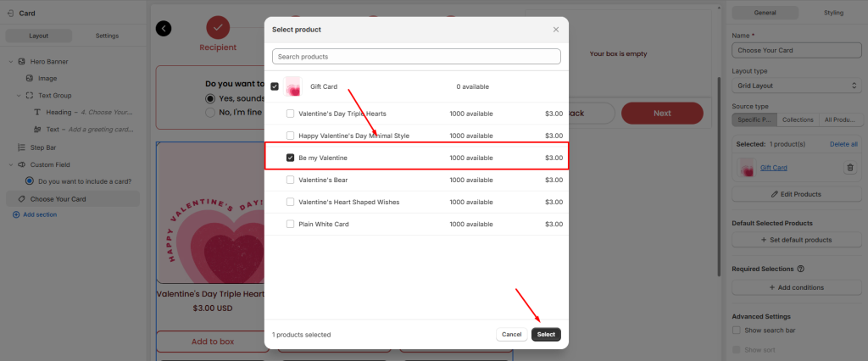Open the Layout type dropdown
This screenshot has width=868, height=361.
point(797,86)
